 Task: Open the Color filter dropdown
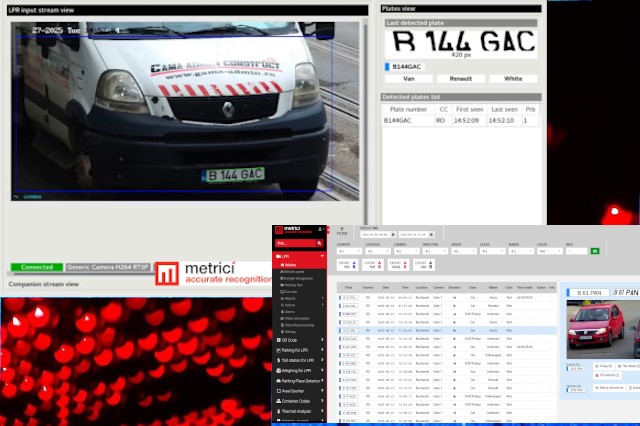click(x=549, y=251)
